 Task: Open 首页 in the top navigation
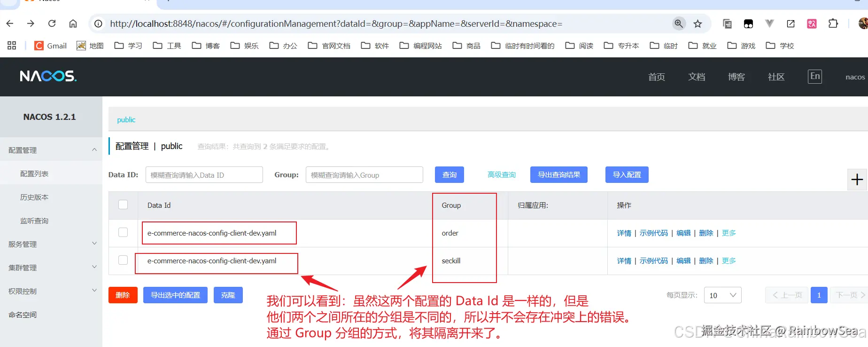pyautogui.click(x=657, y=77)
